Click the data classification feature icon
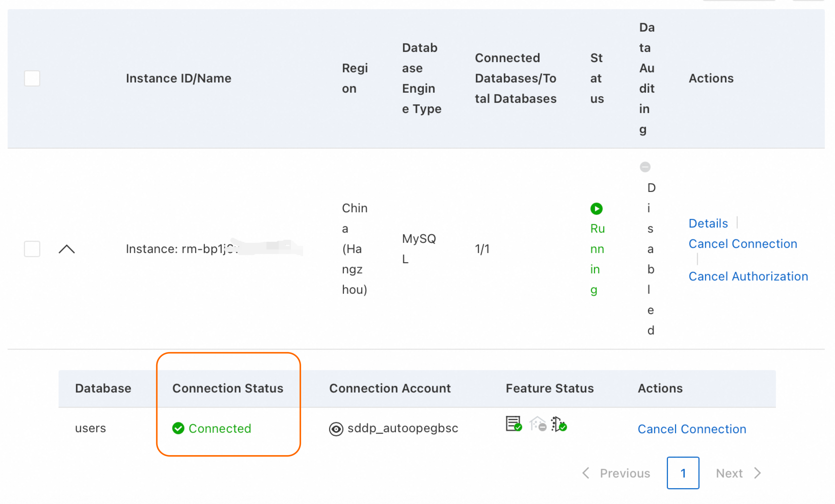 coord(514,424)
